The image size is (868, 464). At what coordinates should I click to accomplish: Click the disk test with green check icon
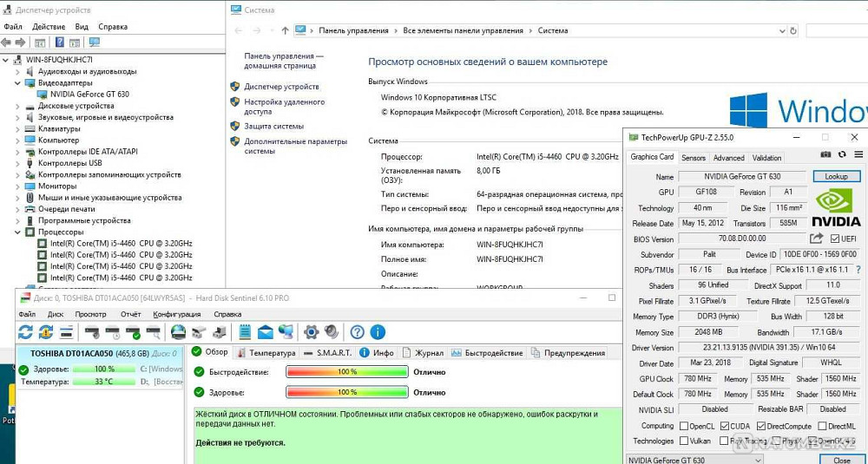133,332
